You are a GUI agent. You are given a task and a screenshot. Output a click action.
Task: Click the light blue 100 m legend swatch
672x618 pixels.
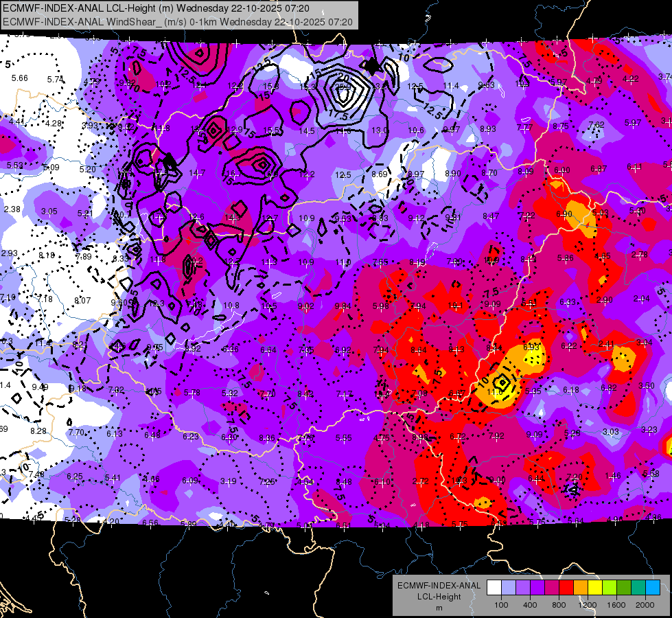pos(509,588)
